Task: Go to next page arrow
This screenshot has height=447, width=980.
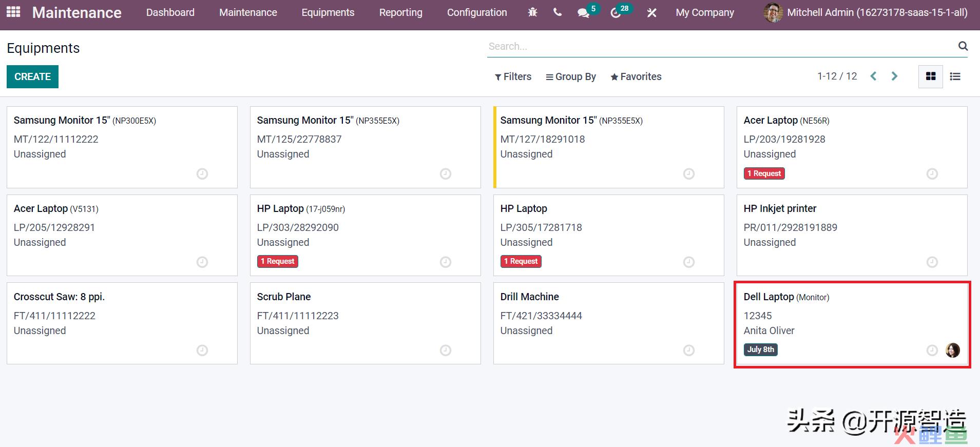Action: 894,76
